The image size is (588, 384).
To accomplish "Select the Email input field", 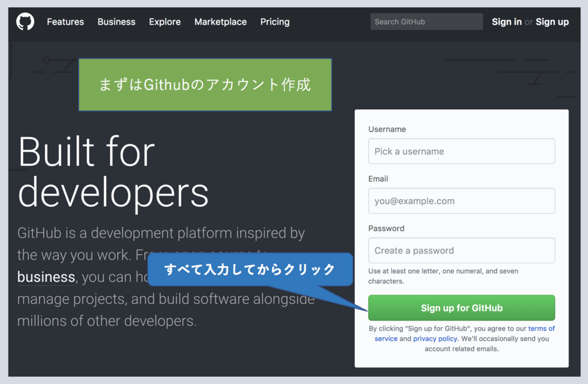I will click(x=461, y=201).
